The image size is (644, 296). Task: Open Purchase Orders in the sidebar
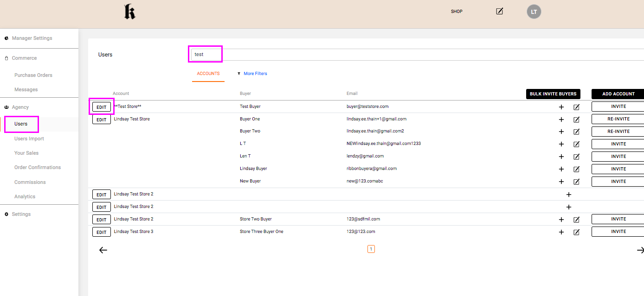[x=33, y=75]
